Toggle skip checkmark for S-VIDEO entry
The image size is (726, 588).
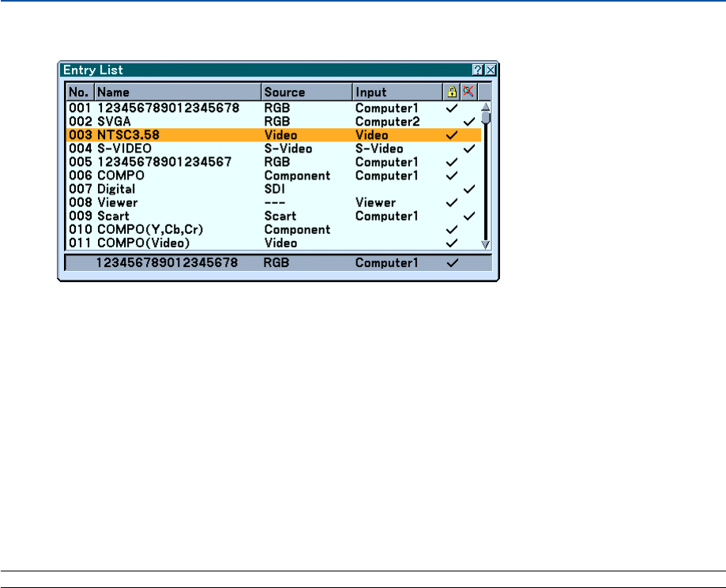click(469, 149)
